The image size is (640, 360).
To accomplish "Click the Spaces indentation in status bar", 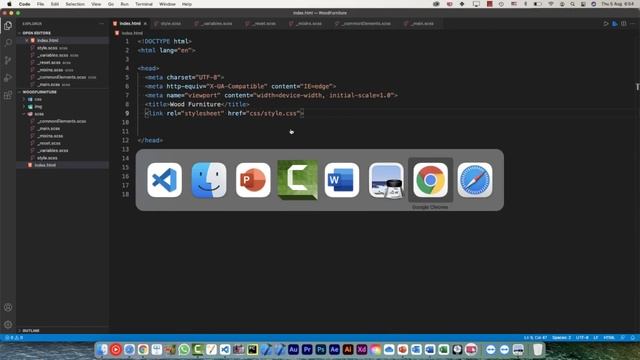I will (x=561, y=338).
